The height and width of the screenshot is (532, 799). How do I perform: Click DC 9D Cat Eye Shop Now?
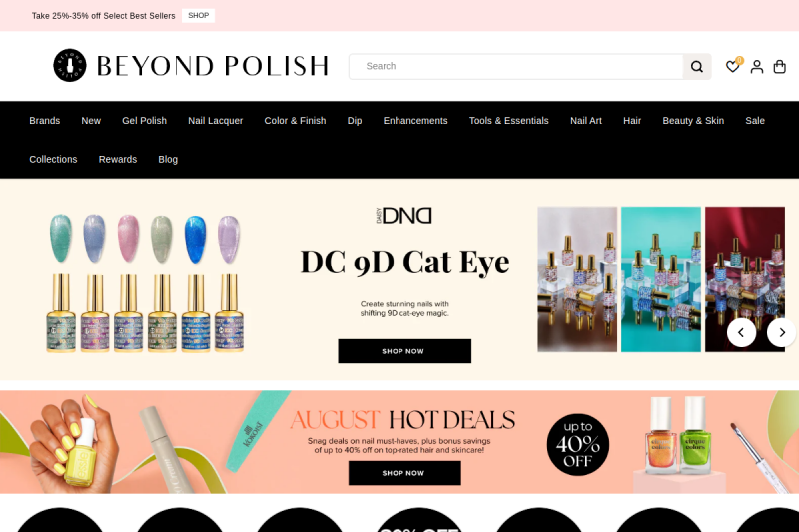[x=404, y=351]
